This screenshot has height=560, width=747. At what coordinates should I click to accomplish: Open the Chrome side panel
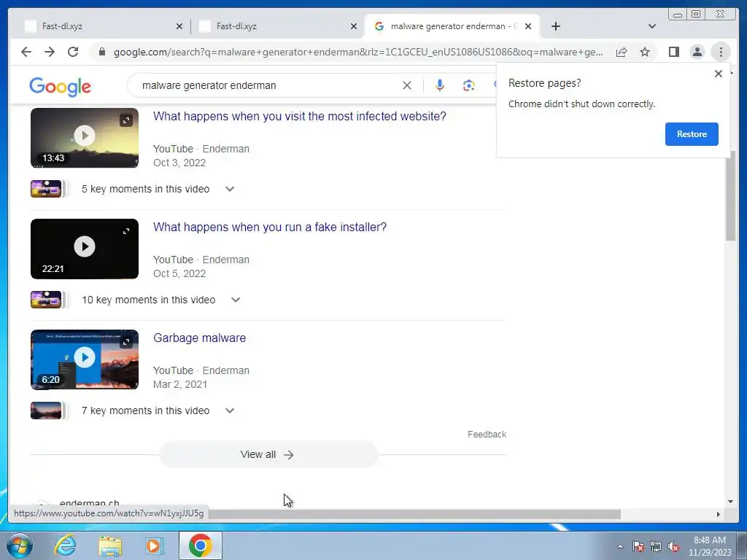coord(673,52)
